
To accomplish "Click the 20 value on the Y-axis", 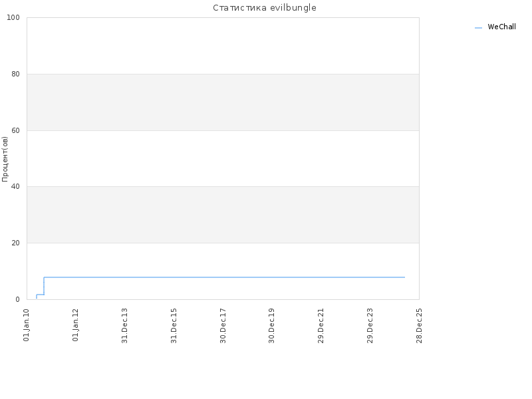I will pyautogui.click(x=15, y=243).
